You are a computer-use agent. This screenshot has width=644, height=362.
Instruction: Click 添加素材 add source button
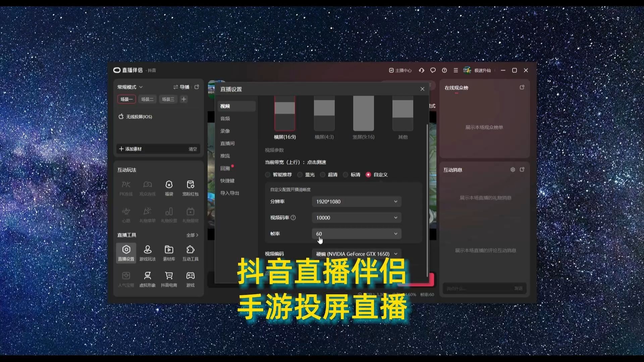130,149
